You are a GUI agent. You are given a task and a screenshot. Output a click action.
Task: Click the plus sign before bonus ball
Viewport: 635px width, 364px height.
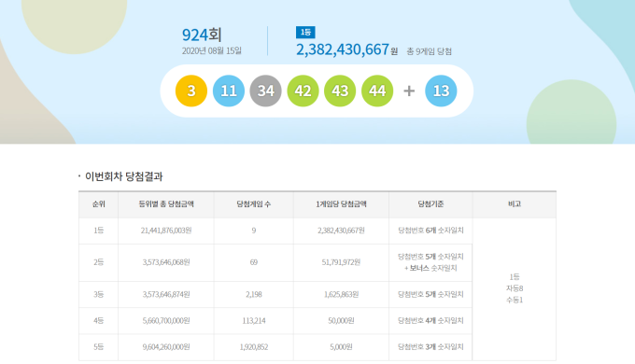(409, 91)
